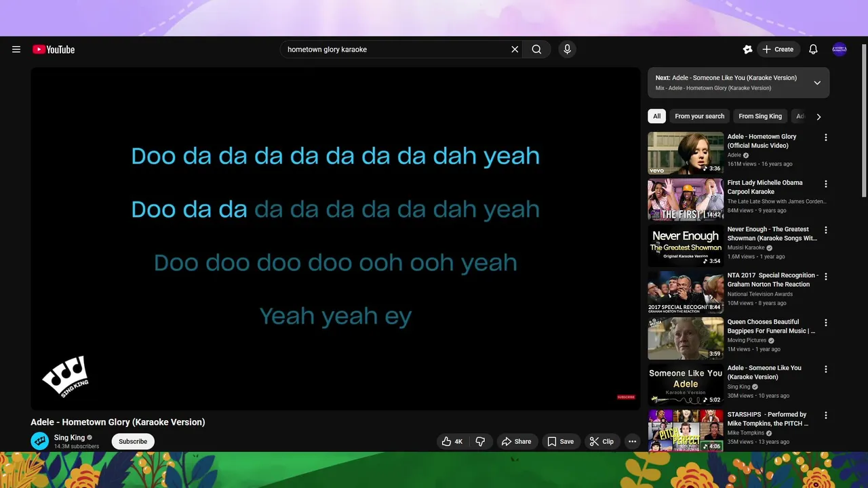Go to YouTube home via logo
868x488 pixels.
click(x=54, y=49)
